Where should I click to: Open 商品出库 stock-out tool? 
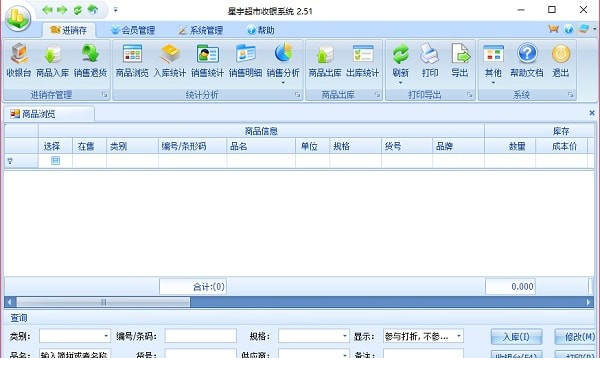(x=324, y=60)
